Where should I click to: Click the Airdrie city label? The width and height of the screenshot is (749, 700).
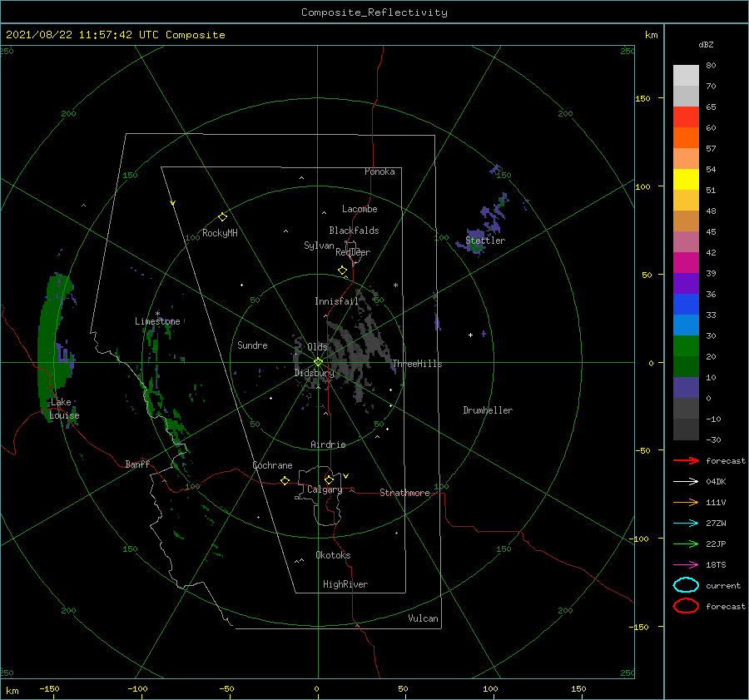click(x=328, y=444)
